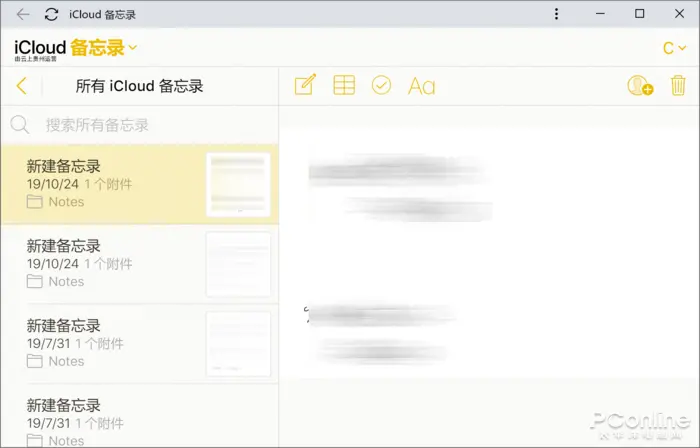Open the last 19/7/31 note in the list
This screenshot has width=700, height=448.
pyautogui.click(x=140, y=416)
